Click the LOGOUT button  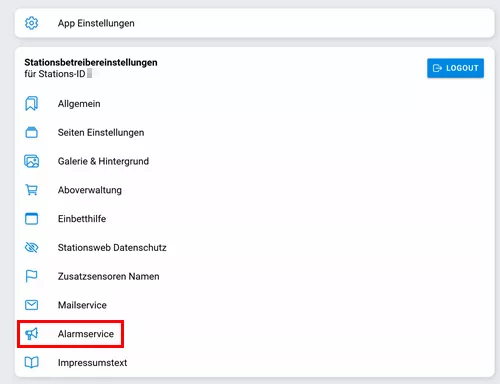point(455,68)
